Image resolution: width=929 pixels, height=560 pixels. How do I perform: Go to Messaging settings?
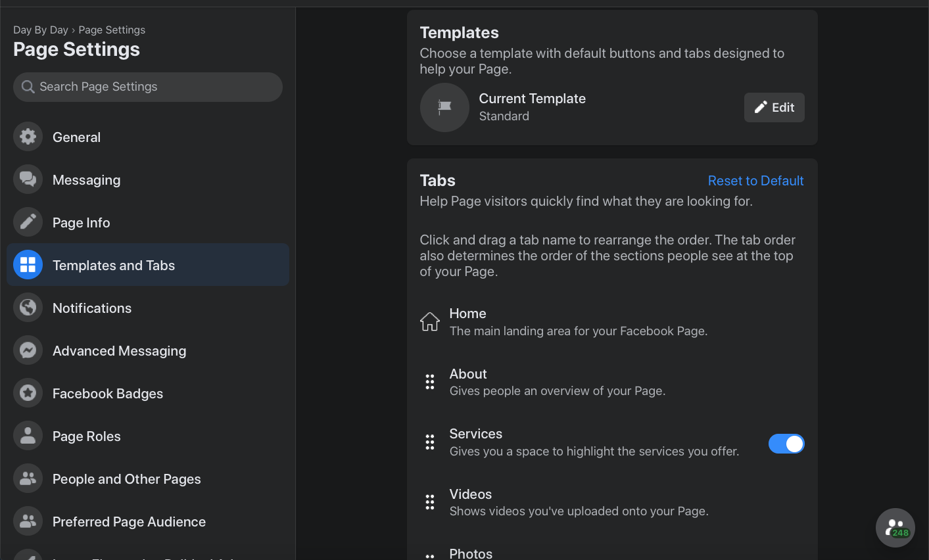[148, 179]
